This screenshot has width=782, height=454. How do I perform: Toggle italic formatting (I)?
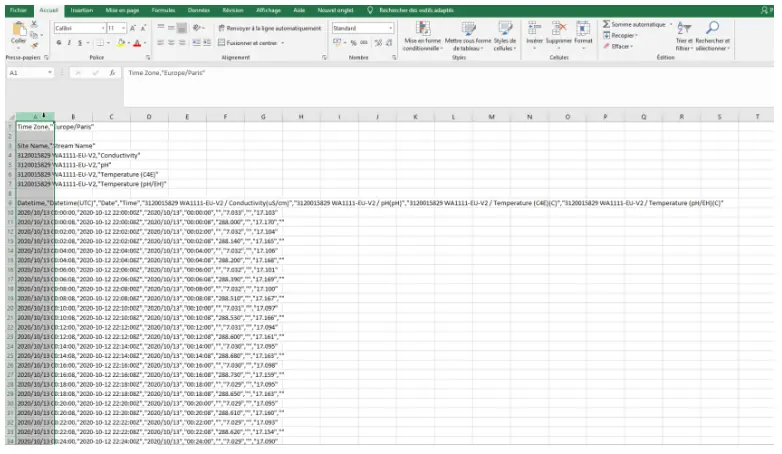point(69,43)
